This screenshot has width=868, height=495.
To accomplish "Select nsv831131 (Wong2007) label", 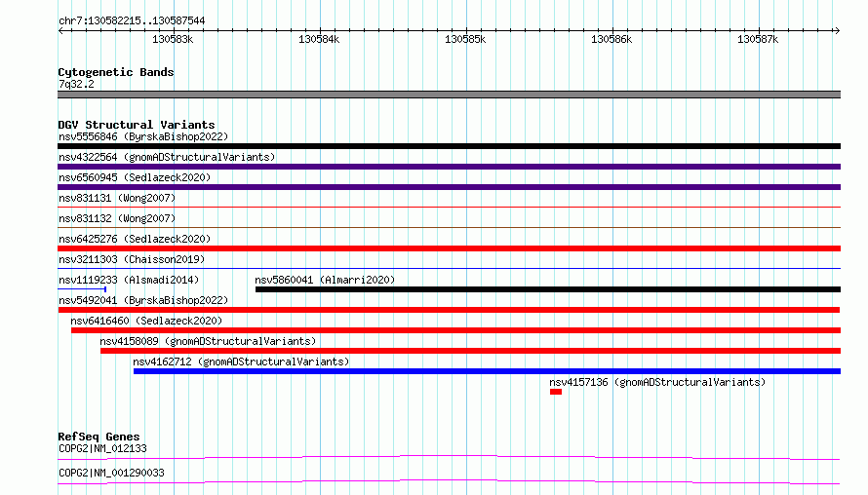I will click(117, 198).
